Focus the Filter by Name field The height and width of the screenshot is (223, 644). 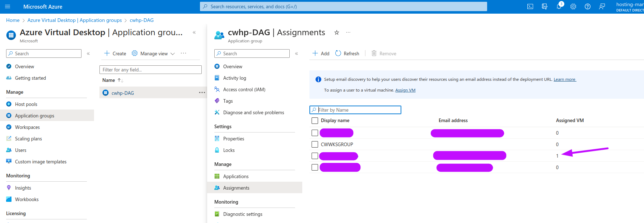point(355,110)
